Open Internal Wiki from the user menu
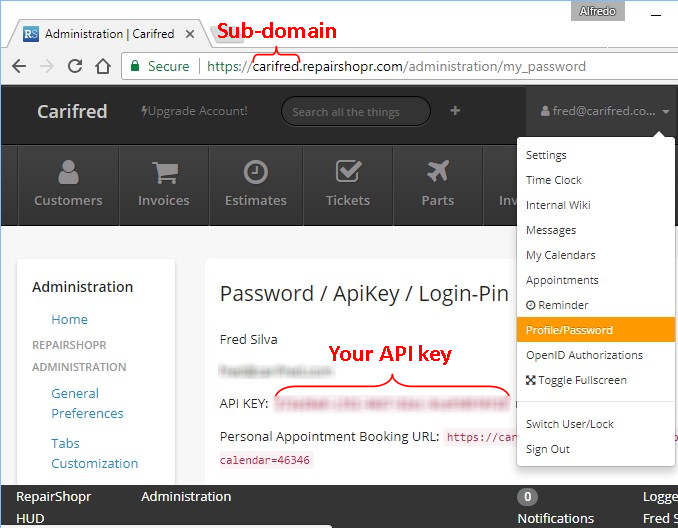 tap(596, 205)
